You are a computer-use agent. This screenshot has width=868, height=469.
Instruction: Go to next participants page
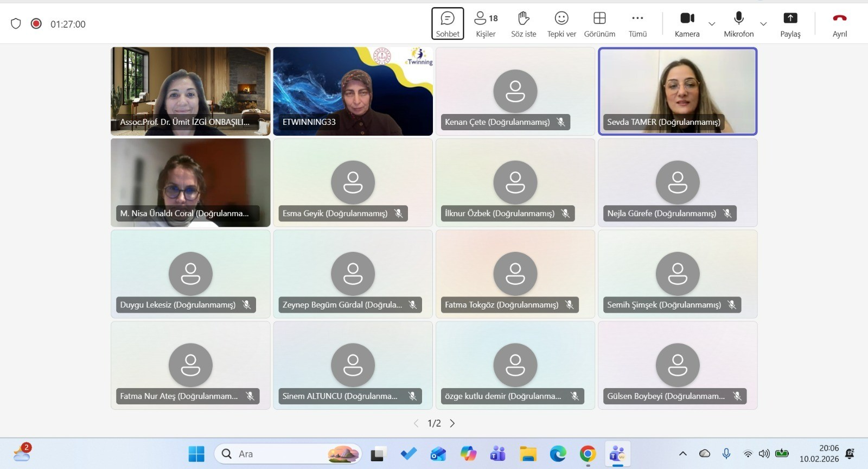point(452,423)
